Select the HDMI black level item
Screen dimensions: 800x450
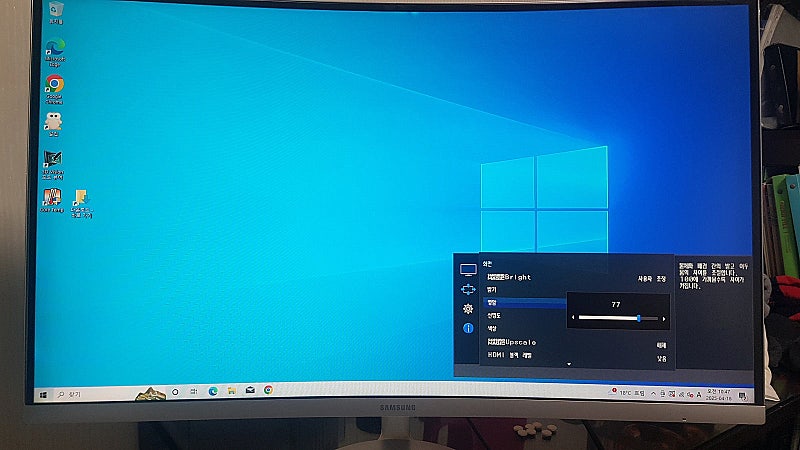tap(510, 355)
